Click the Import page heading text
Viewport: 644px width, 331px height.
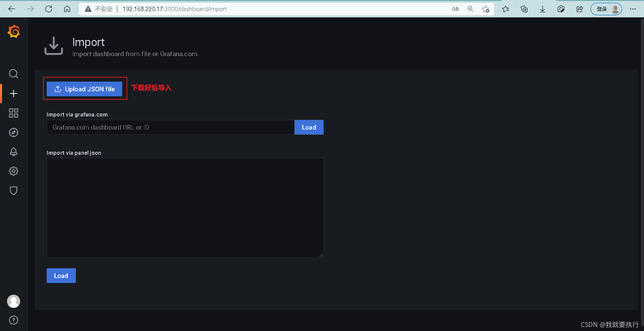pyautogui.click(x=88, y=42)
